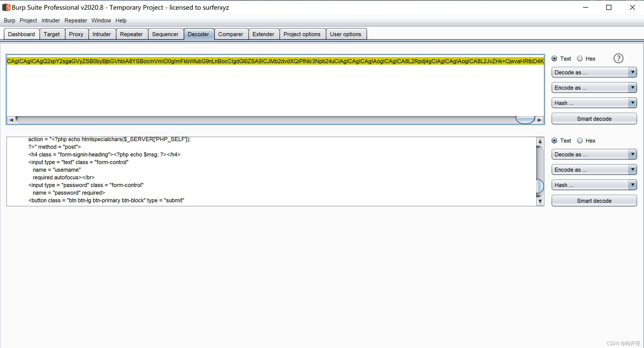The width and height of the screenshot is (644, 348).
Task: Switch to the Repeater tab
Action: coord(131,34)
